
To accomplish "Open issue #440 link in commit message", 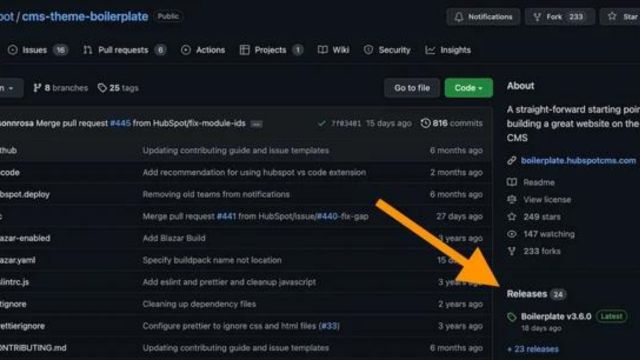I will pyautogui.click(x=327, y=216).
